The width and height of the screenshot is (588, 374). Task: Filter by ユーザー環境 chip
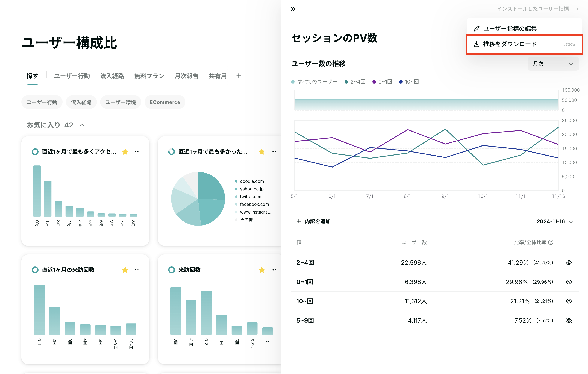[x=121, y=102]
